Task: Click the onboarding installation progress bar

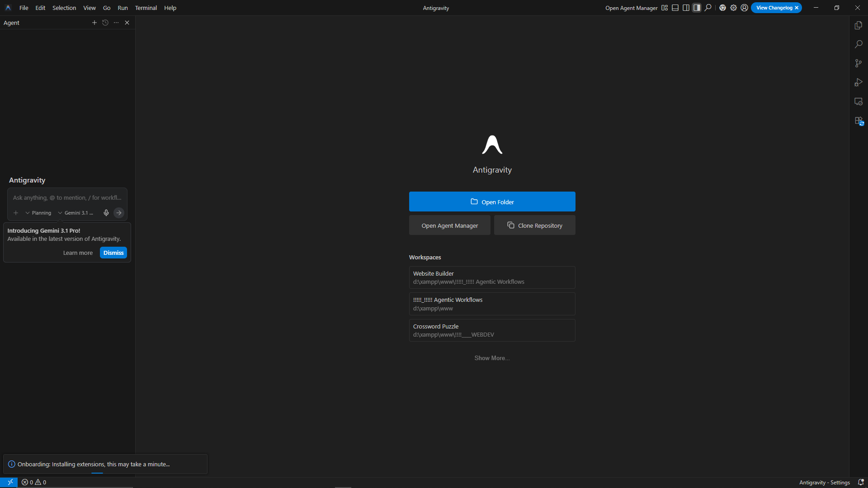Action: (x=97, y=472)
